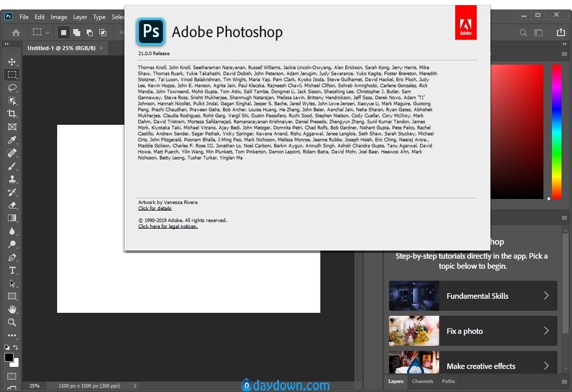Select the Brush tool
572x392 pixels.
pos(12,166)
